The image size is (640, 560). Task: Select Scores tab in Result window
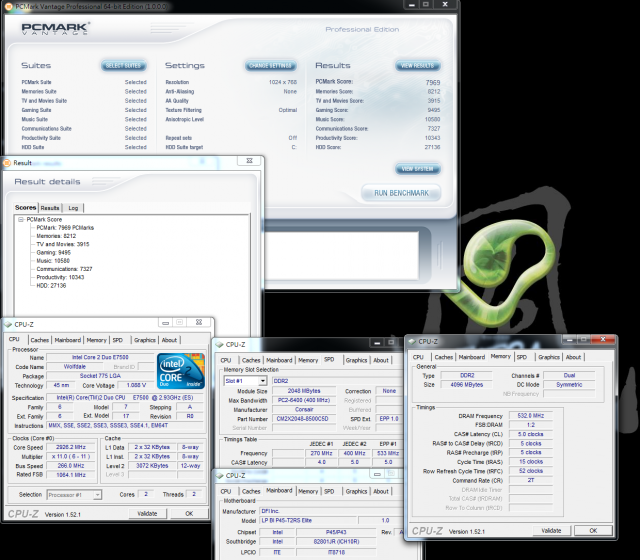coord(26,207)
